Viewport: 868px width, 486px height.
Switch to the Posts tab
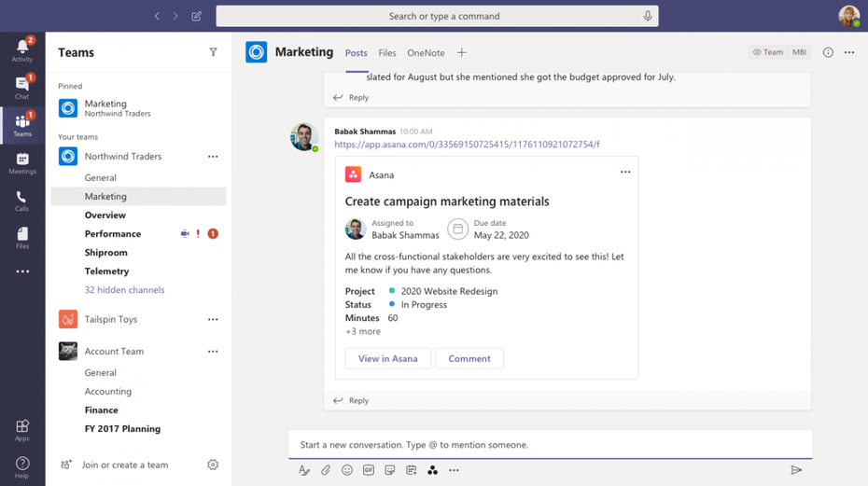tap(356, 52)
